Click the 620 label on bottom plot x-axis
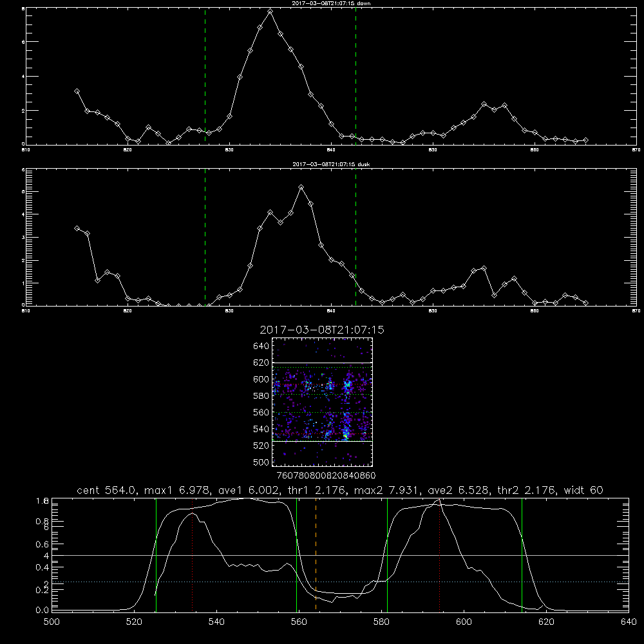This screenshot has width=644, height=644. tap(546, 622)
